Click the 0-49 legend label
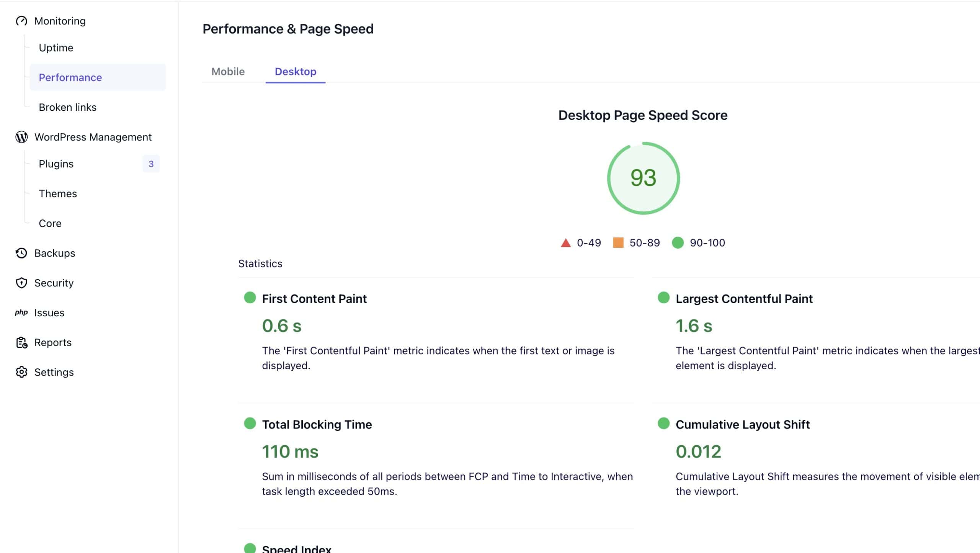Viewport: 980px width, 553px height. click(589, 243)
